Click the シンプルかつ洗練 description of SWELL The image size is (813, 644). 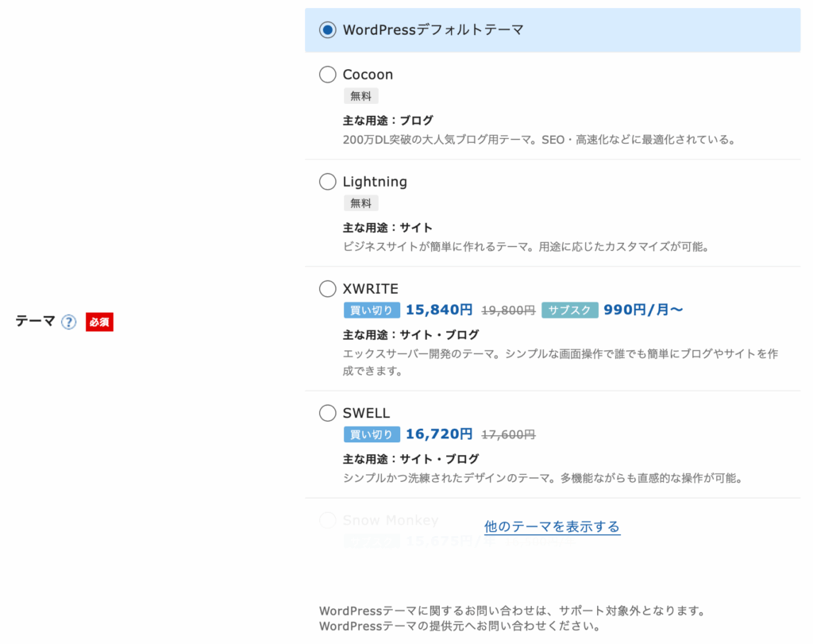point(542,478)
